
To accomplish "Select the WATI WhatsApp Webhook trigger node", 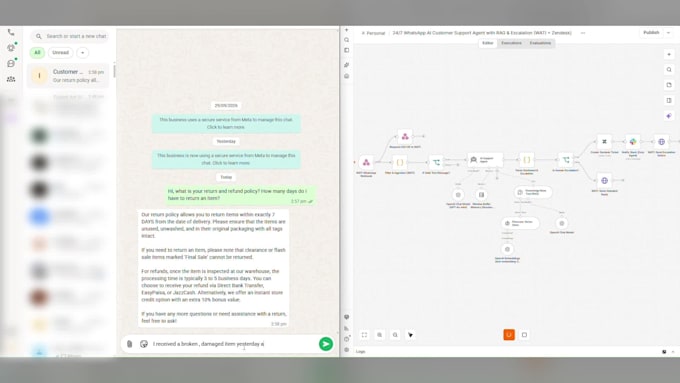I will [366, 162].
